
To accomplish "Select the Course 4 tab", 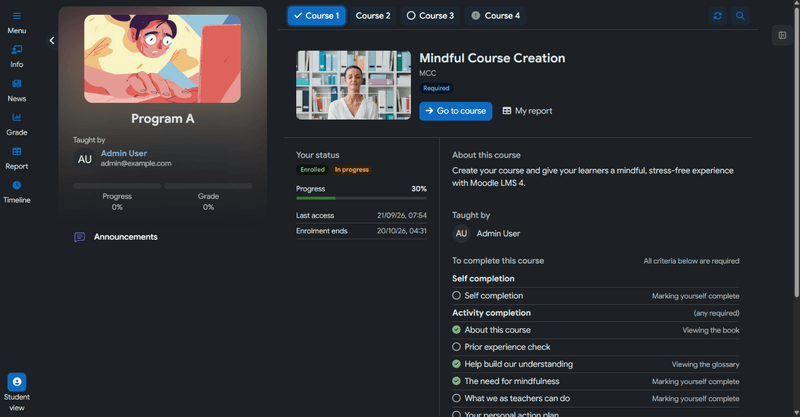I will 495,16.
